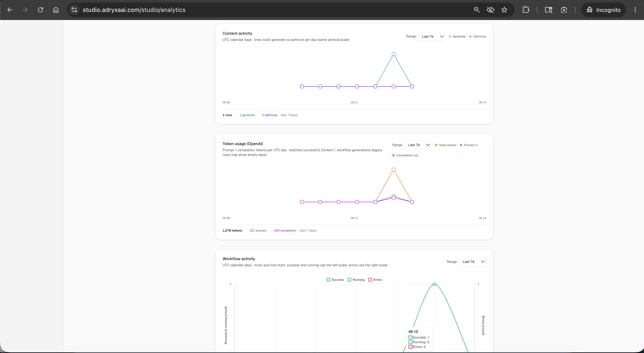Click '05-13' tooltip date label
The width and height of the screenshot is (644, 353).
[x=413, y=331]
